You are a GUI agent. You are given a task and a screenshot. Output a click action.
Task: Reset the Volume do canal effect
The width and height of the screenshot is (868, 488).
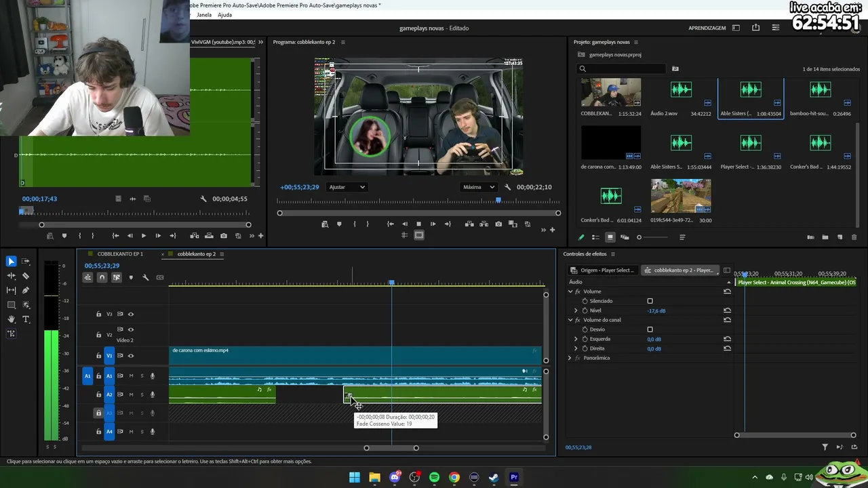tap(727, 320)
